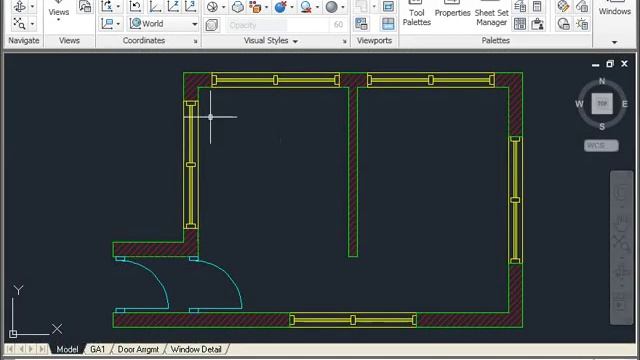Click the Markup Set Manager icon
This screenshot has width=640, height=360.
538,24
